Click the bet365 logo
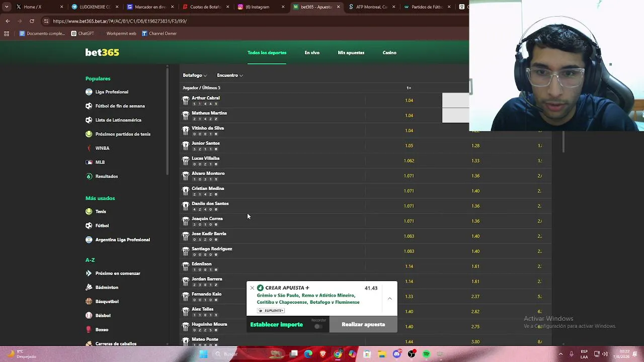The width and height of the screenshot is (644, 362). coord(102,52)
